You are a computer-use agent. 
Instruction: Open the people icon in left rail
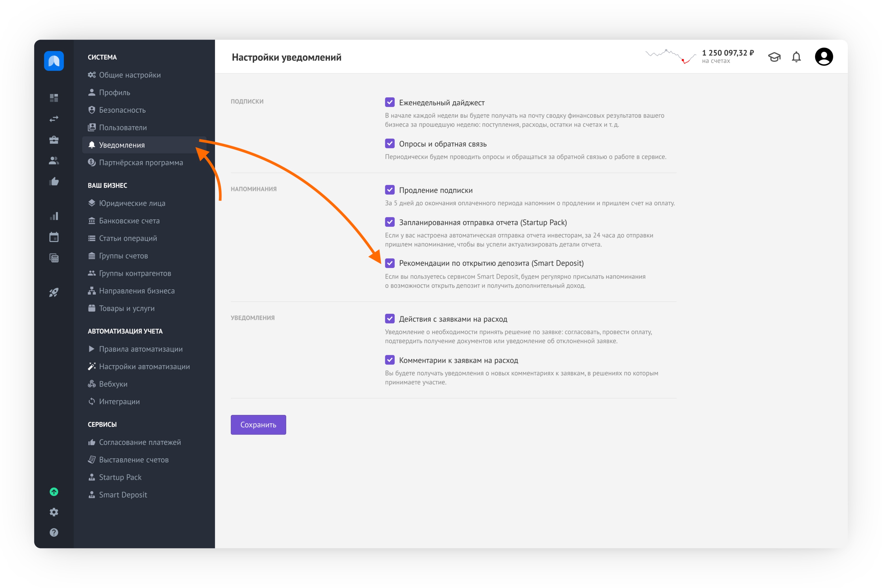point(54,161)
